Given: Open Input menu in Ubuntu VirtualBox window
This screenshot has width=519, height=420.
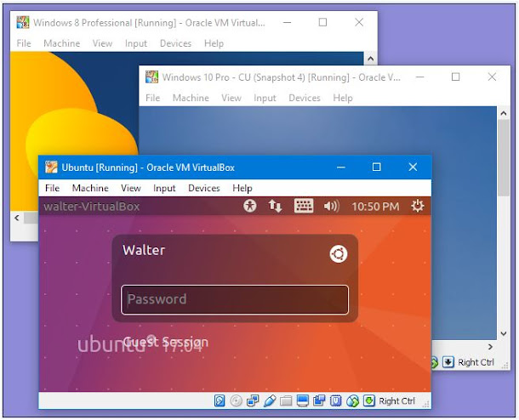Looking at the screenshot, I should tap(164, 188).
